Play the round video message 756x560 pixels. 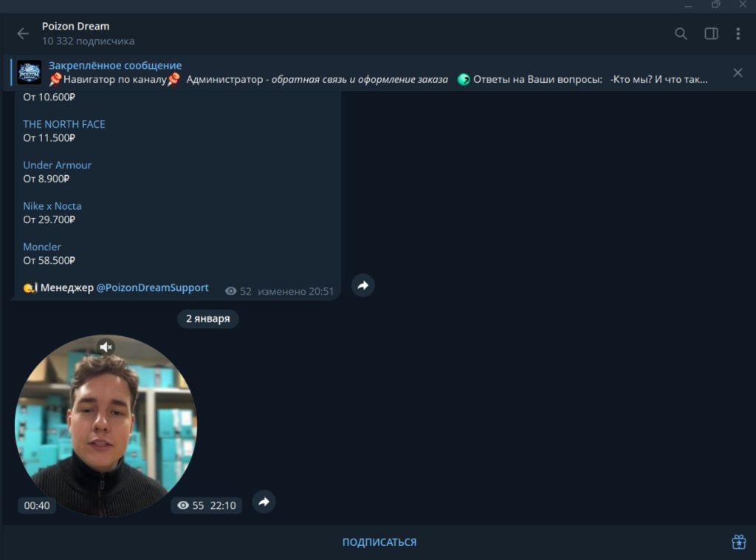(106, 426)
